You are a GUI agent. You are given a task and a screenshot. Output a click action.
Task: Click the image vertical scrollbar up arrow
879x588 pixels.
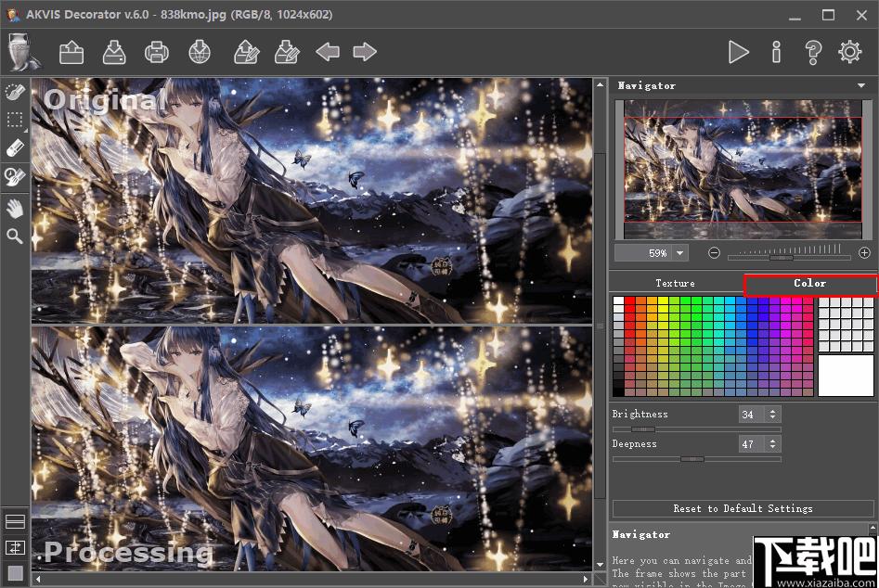pos(600,84)
